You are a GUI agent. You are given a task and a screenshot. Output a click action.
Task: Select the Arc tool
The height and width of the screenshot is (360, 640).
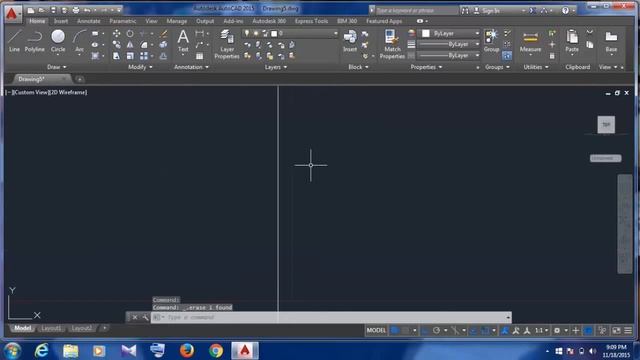point(79,41)
